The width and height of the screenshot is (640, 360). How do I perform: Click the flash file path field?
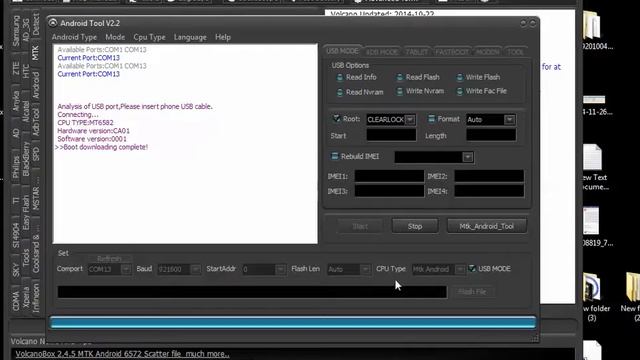pyautogui.click(x=252, y=292)
